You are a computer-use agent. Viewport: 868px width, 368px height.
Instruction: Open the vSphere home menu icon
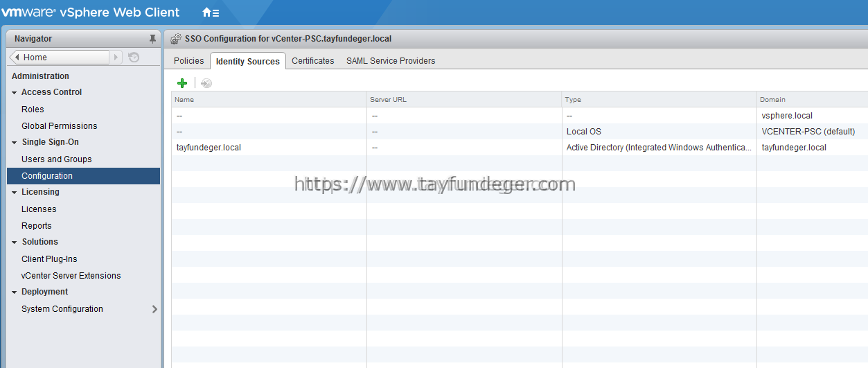211,12
